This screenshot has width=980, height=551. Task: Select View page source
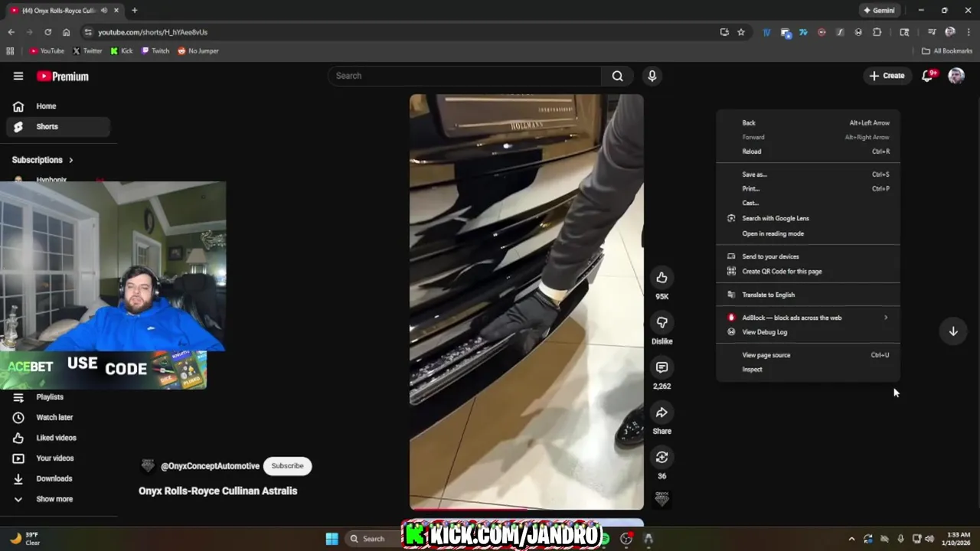(x=808, y=355)
